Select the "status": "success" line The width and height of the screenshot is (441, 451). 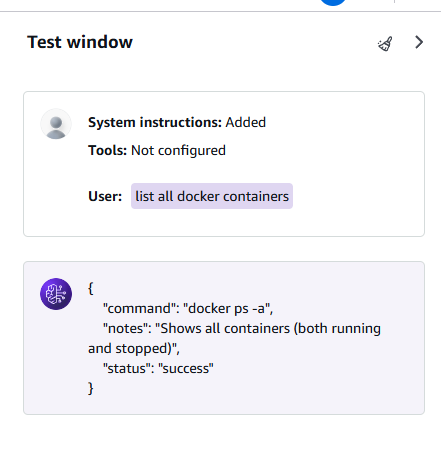click(x=158, y=369)
